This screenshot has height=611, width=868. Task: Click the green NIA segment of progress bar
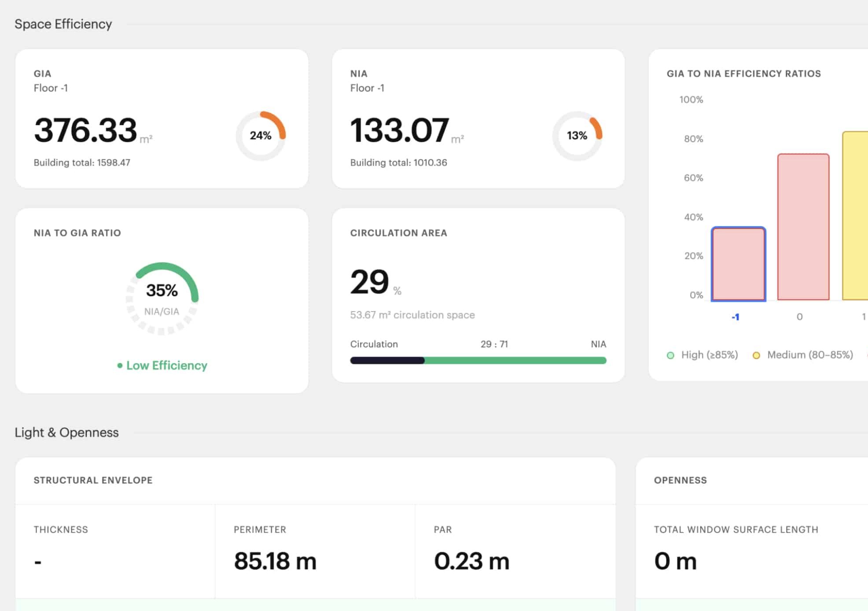pyautogui.click(x=515, y=361)
